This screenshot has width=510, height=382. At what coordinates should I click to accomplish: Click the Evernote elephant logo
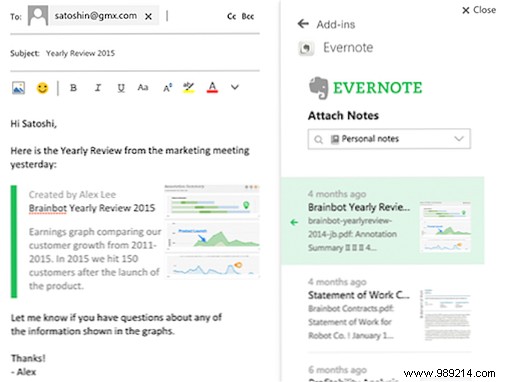[319, 88]
